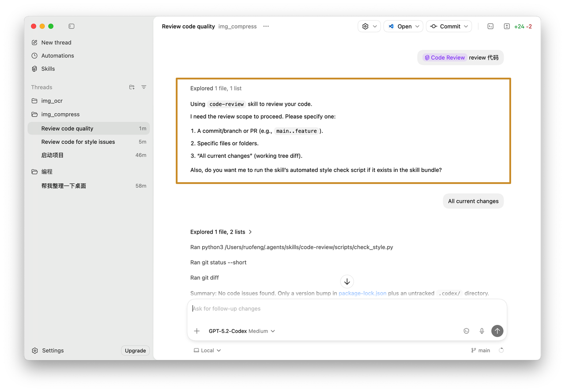The image size is (565, 392).
Task: Open the Skills section
Action: (48, 69)
